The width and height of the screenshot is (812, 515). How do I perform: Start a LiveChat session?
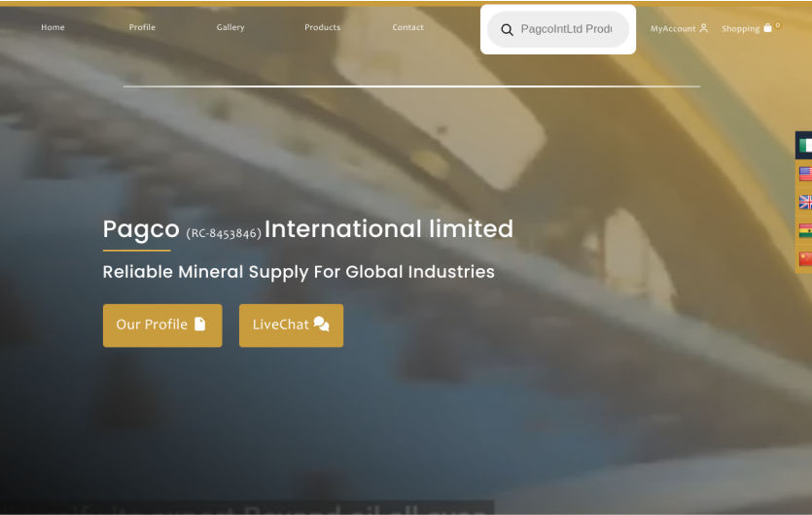click(x=291, y=326)
